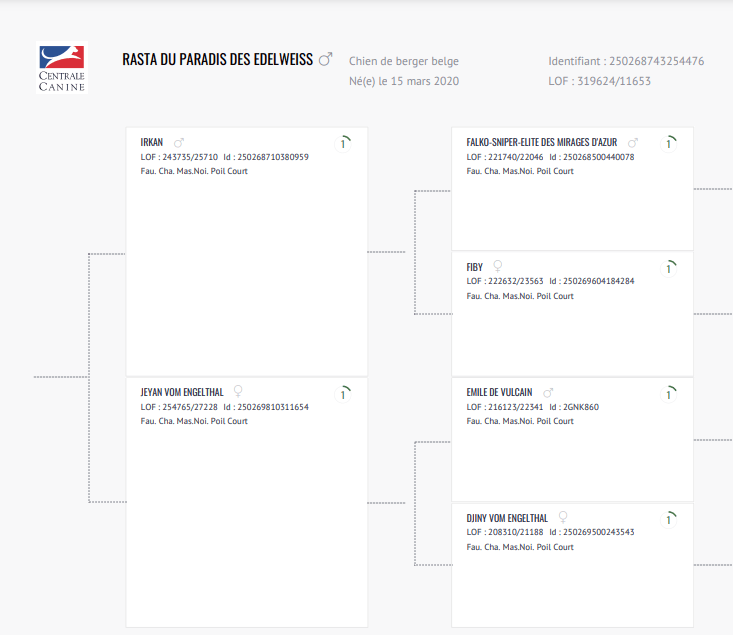Click the male symbol beside Rasta du Paradis

326,60
